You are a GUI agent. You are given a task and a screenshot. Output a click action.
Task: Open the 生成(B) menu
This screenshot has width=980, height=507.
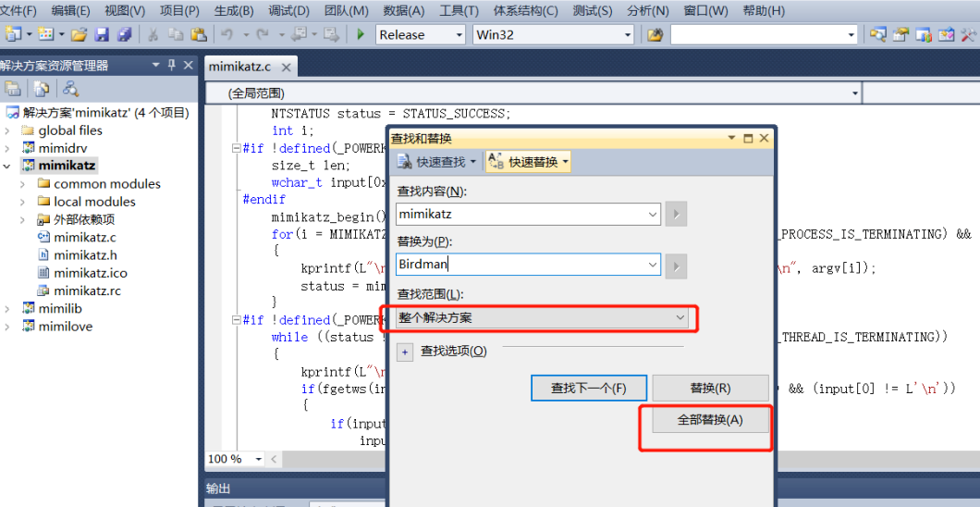(234, 10)
